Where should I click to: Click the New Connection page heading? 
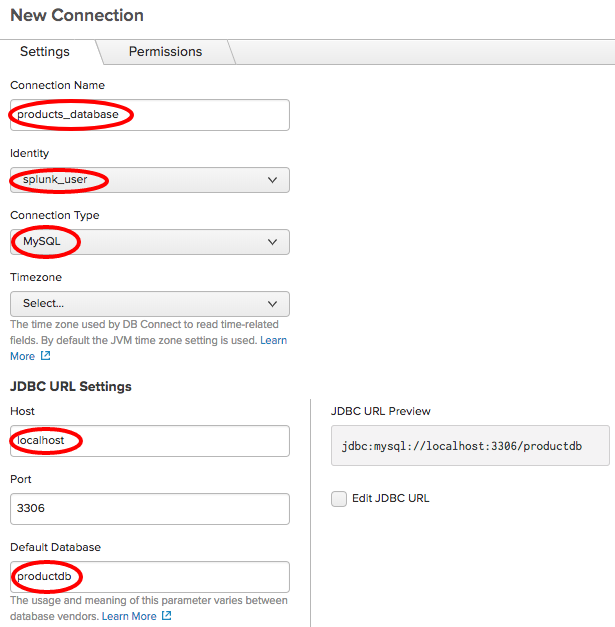pos(77,15)
